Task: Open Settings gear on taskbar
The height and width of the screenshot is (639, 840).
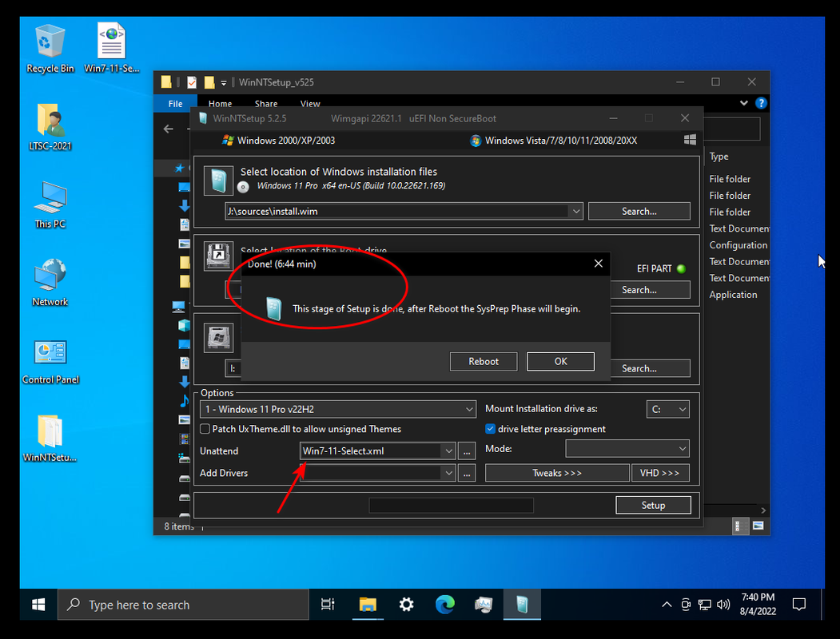Action: click(x=406, y=605)
